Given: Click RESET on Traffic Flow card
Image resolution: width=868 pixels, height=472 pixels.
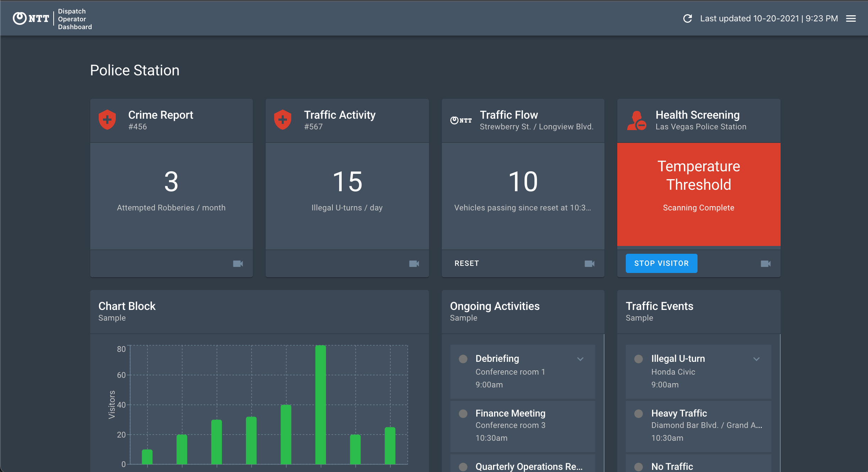Looking at the screenshot, I should click(x=467, y=263).
